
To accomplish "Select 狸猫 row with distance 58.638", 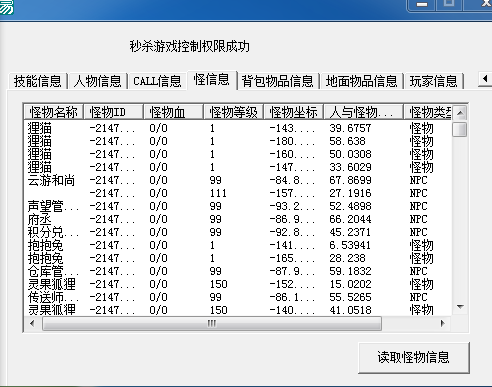I will point(238,141).
